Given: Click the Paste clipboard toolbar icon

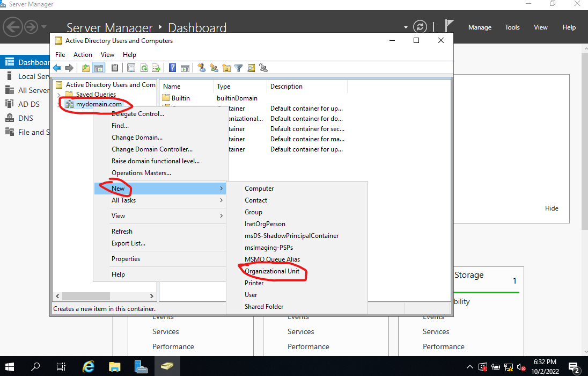Looking at the screenshot, I should 115,68.
